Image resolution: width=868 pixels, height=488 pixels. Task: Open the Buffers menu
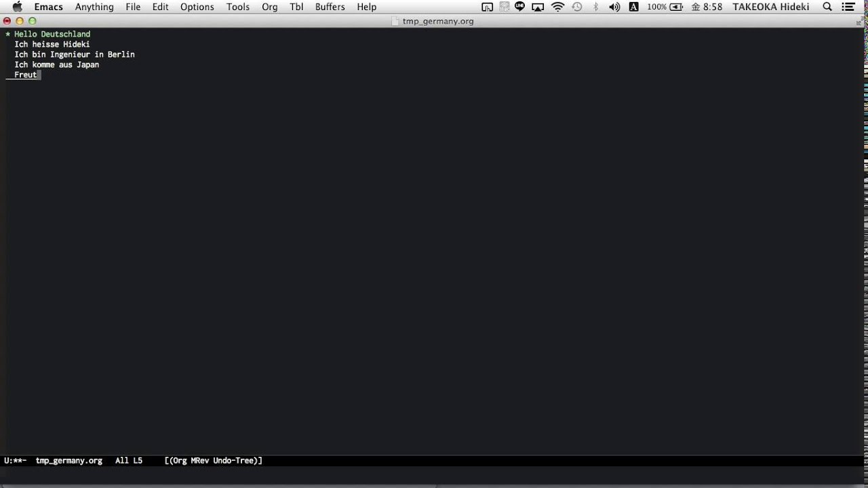click(x=330, y=7)
